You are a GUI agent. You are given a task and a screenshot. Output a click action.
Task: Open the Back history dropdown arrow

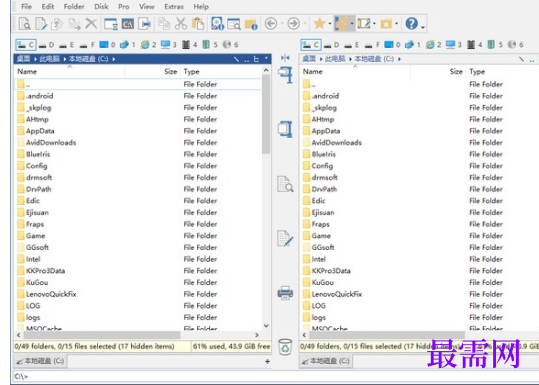pos(282,24)
